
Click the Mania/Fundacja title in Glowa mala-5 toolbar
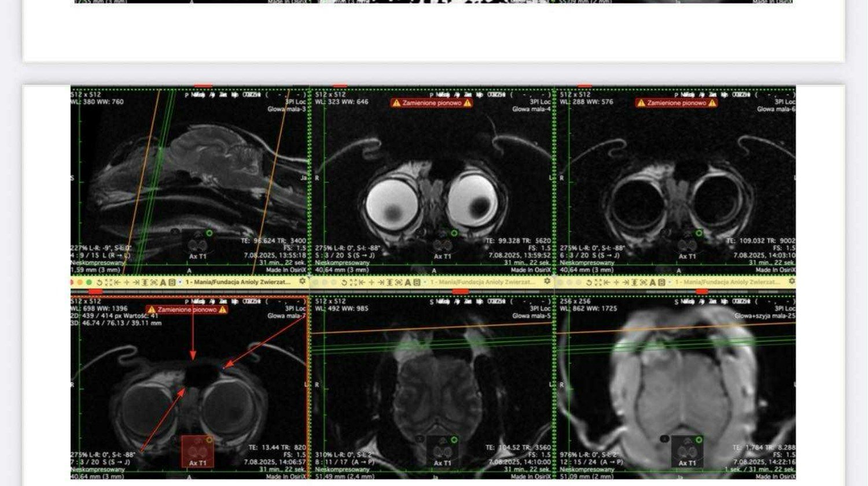point(483,282)
